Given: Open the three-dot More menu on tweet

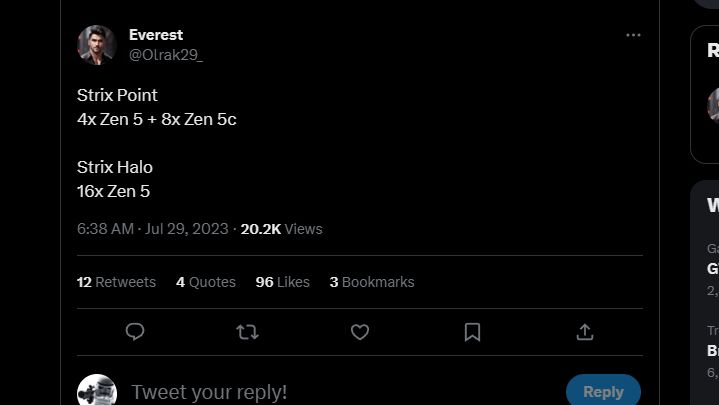Looking at the screenshot, I should (633, 35).
